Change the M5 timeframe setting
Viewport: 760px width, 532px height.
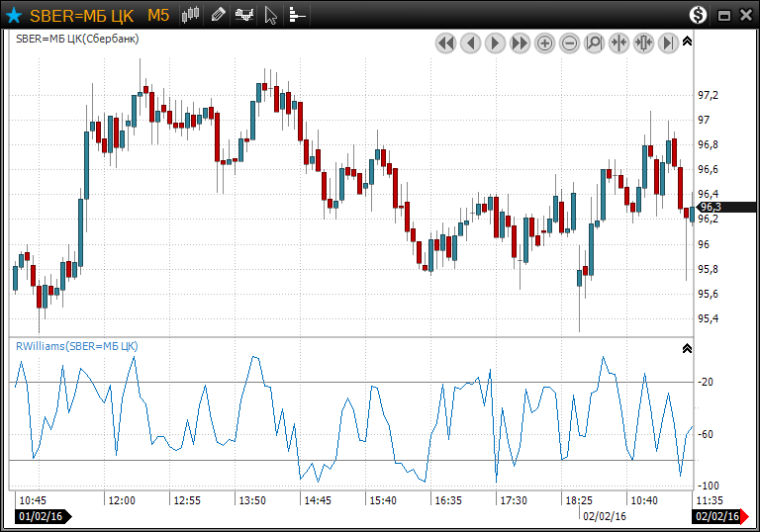click(158, 15)
